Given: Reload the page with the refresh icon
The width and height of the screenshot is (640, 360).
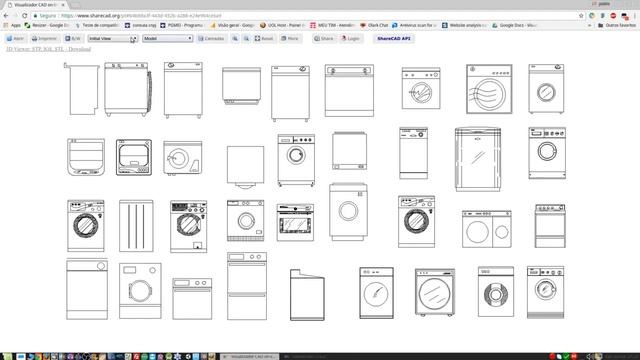Looking at the screenshot, I should click(24, 16).
